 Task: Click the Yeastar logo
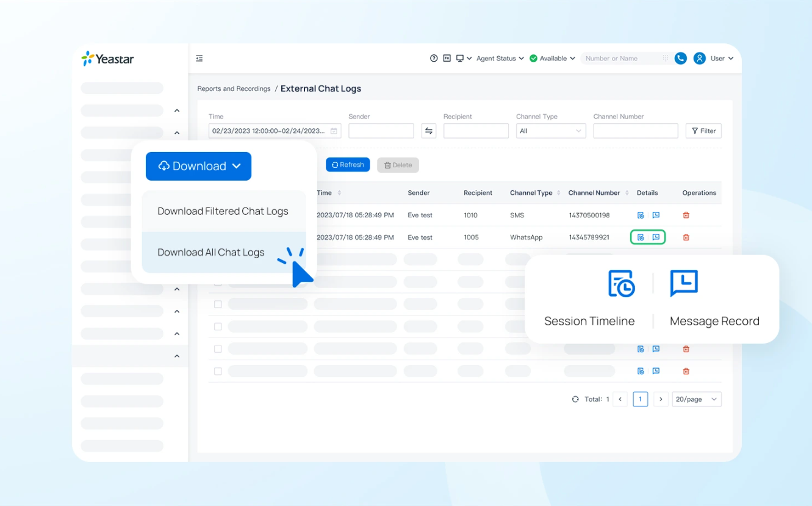[107, 59]
